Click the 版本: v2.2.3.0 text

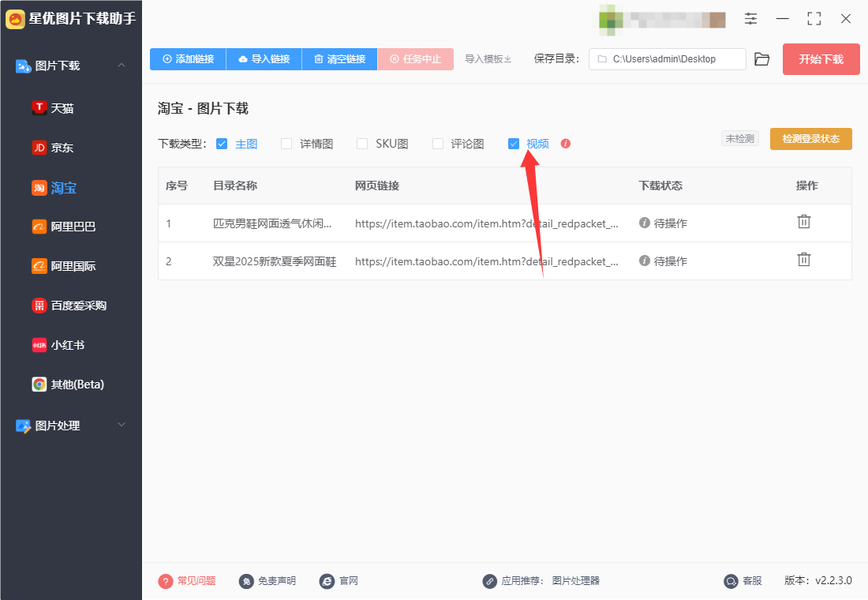[817, 580]
